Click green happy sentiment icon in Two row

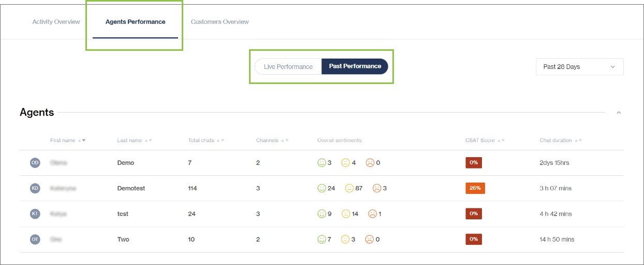(x=322, y=239)
